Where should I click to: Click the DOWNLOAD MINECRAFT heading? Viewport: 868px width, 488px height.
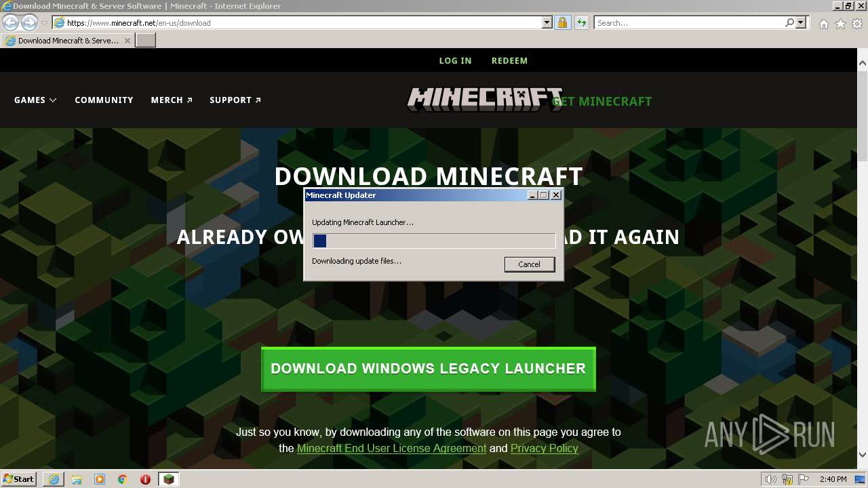coord(429,176)
